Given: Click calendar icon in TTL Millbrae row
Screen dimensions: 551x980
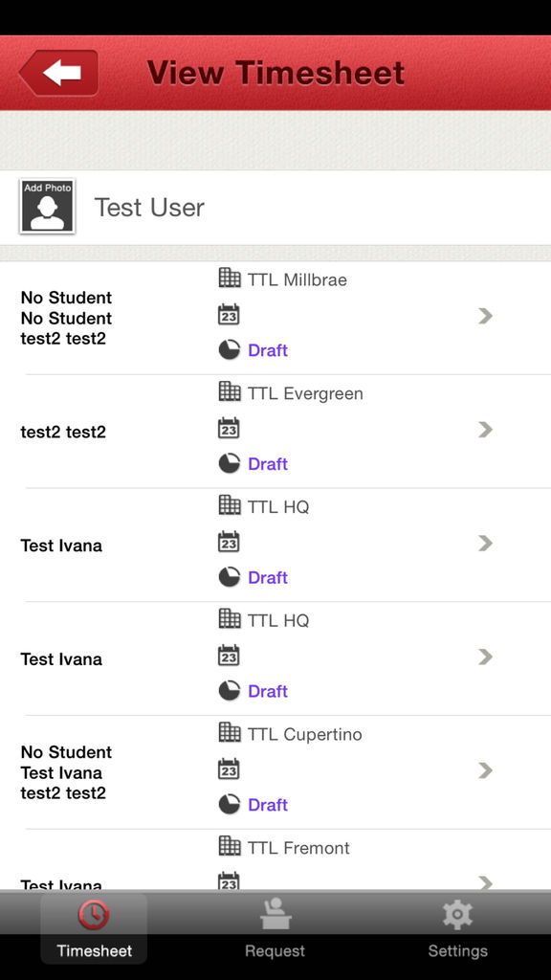Looking at the screenshot, I should click(x=229, y=314).
